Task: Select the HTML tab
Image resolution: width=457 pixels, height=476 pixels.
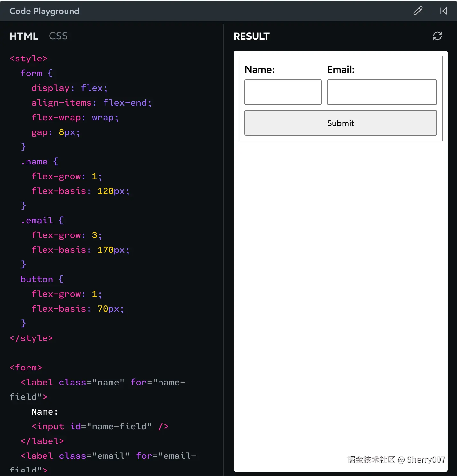Action: tap(24, 36)
